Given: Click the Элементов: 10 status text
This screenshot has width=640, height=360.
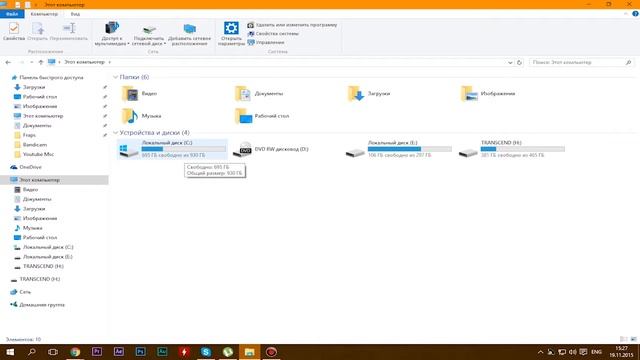Looking at the screenshot, I should (23, 340).
